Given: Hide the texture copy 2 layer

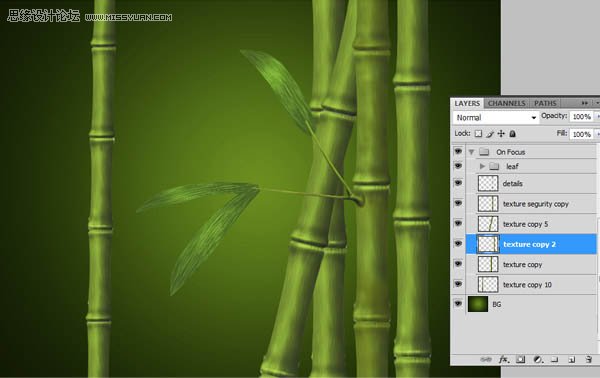Looking at the screenshot, I should pyautogui.click(x=458, y=243).
